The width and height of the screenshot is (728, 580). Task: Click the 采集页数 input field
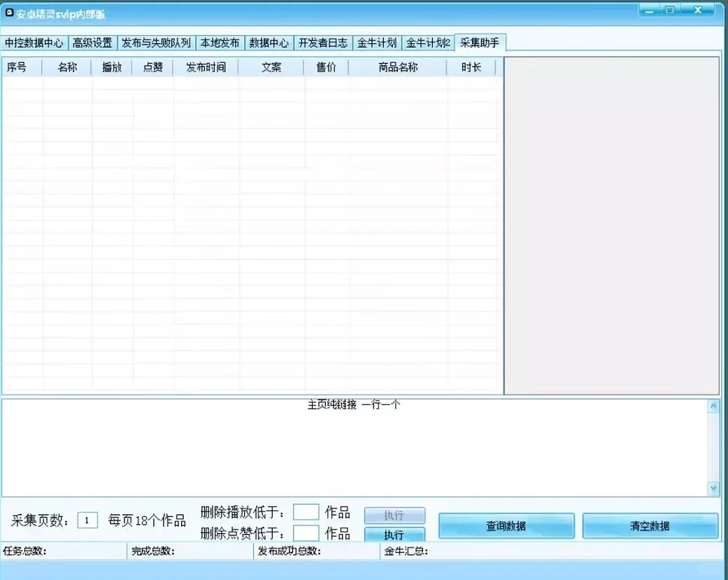87,520
